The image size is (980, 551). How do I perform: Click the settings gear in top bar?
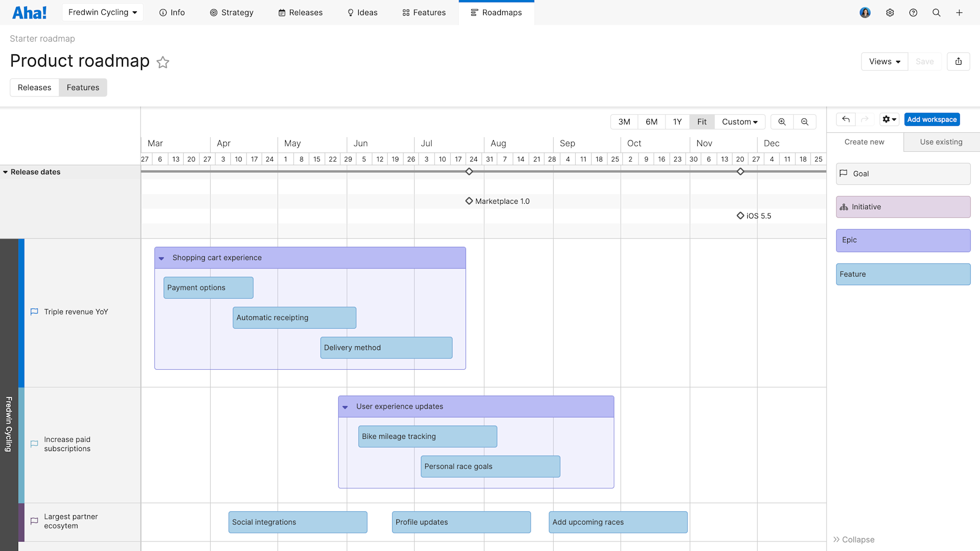click(890, 12)
